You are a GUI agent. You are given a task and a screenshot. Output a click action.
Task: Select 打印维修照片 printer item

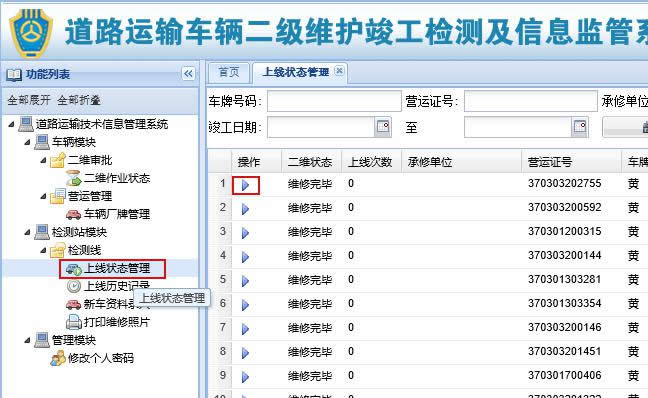tap(108, 322)
